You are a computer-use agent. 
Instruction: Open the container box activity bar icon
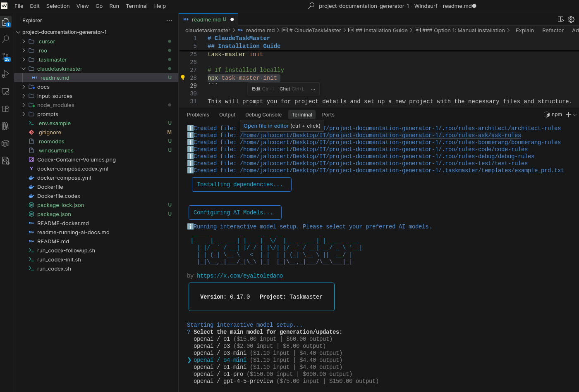[6, 143]
